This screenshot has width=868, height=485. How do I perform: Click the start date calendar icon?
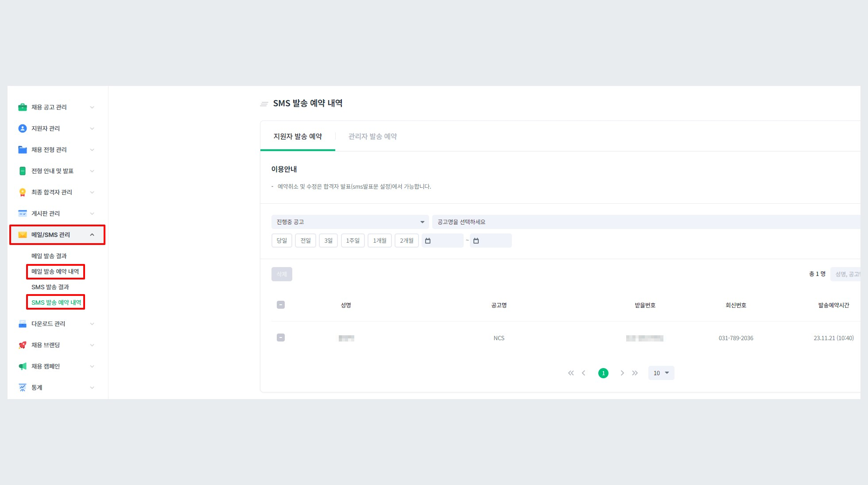point(427,240)
